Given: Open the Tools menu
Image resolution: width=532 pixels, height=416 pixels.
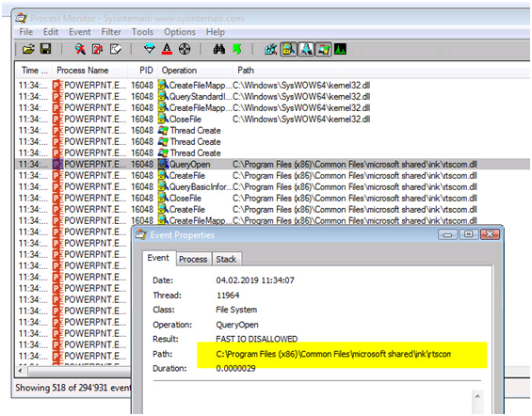Looking at the screenshot, I should [x=142, y=32].
